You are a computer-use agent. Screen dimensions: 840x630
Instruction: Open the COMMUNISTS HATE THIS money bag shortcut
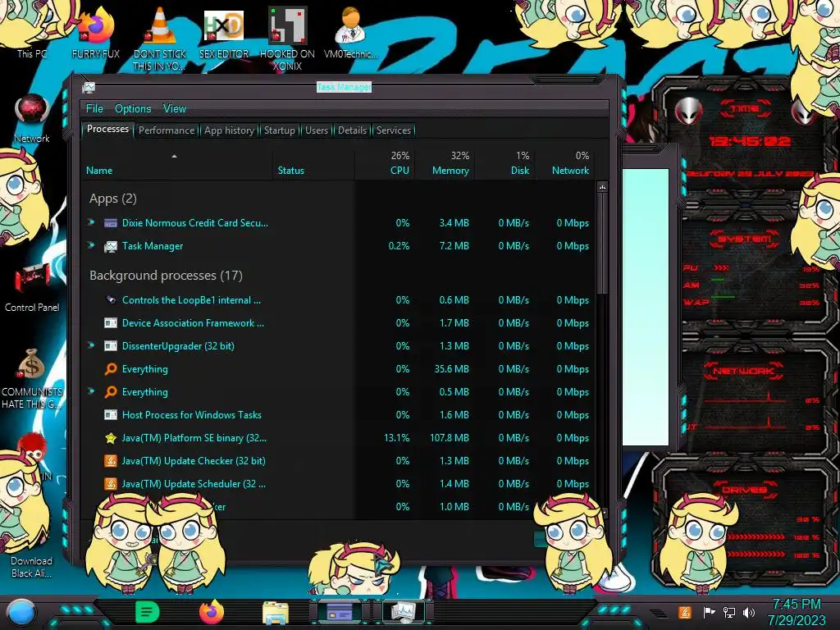tap(32, 377)
